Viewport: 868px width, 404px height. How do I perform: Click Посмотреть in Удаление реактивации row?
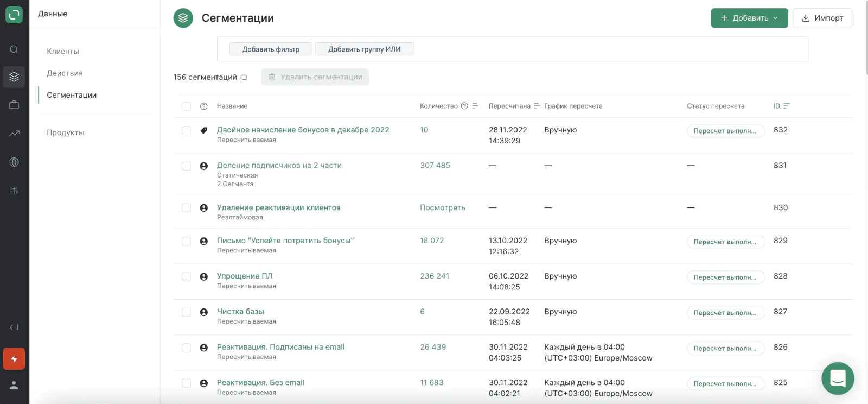[x=443, y=207]
